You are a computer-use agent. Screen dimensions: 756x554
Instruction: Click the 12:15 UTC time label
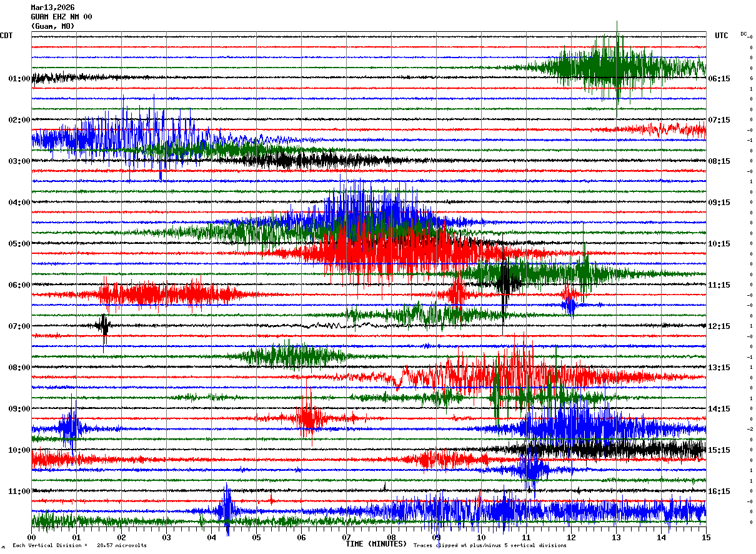tap(719, 326)
